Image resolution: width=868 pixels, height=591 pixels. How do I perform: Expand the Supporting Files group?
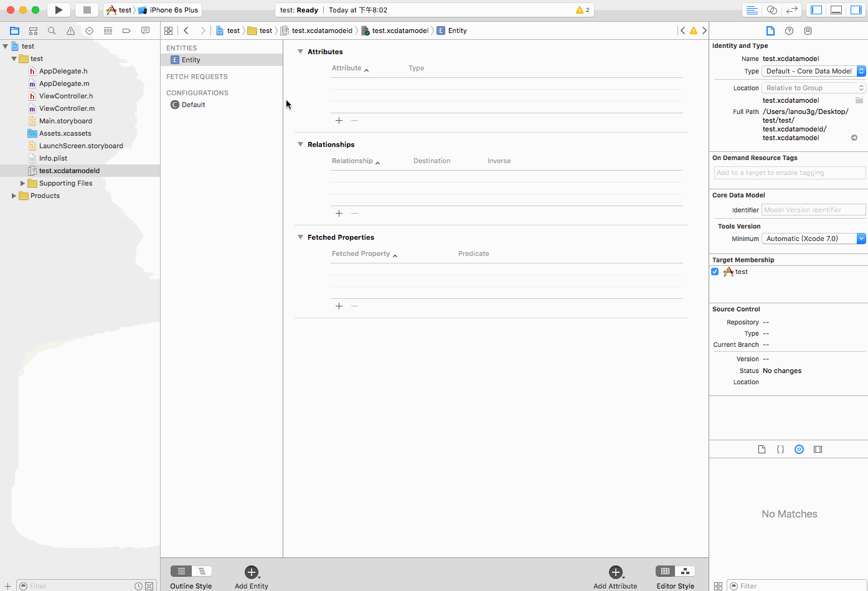click(23, 183)
